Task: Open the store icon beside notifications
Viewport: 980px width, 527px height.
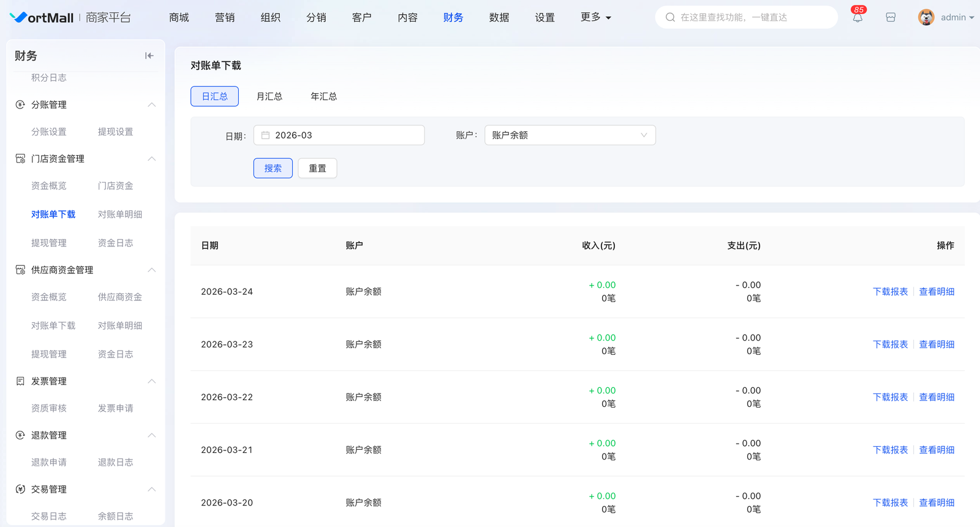Action: pos(891,18)
